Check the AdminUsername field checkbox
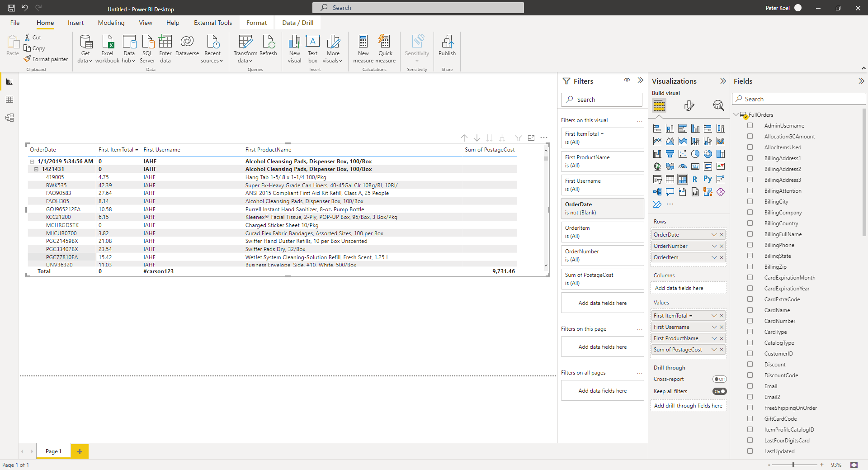Image resolution: width=868 pixels, height=470 pixels. 750,125
